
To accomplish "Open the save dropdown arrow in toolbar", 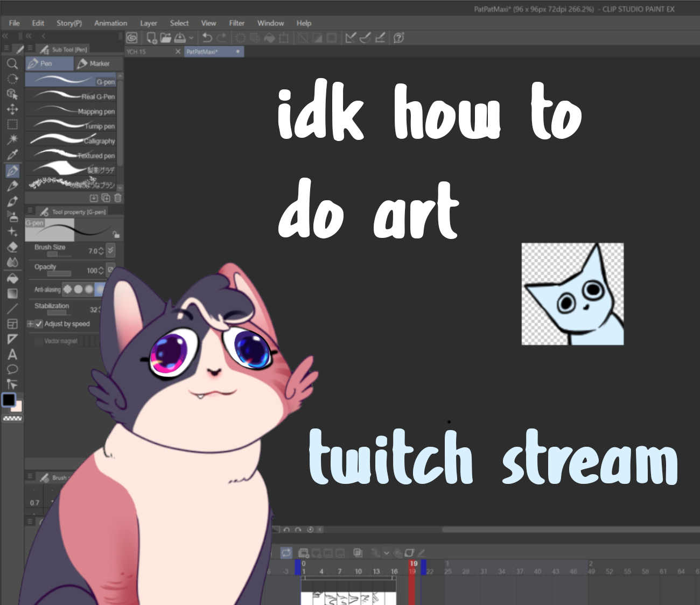I will [x=191, y=38].
